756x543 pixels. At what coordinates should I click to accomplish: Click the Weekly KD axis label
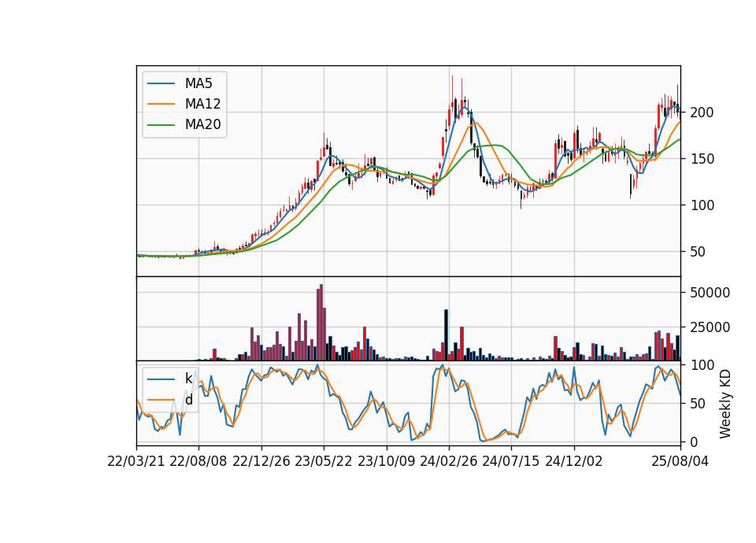coord(724,404)
